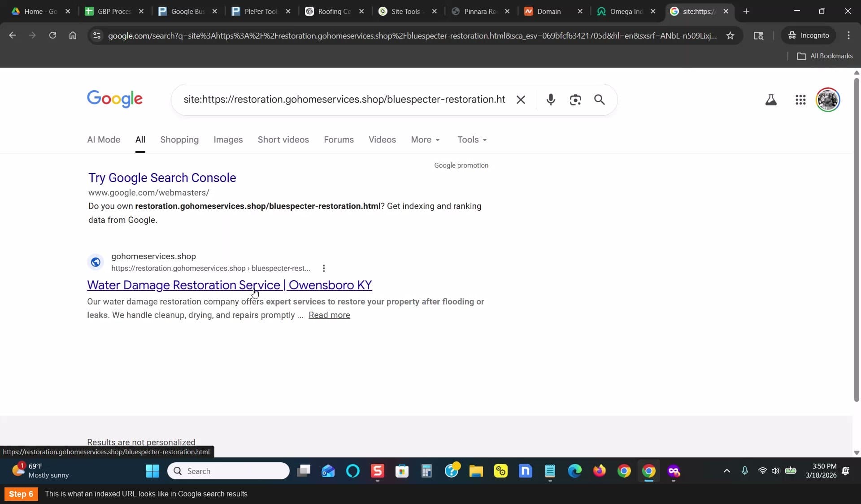The image size is (861, 504).
Task: Open volume speaker tray icon
Action: click(775, 471)
